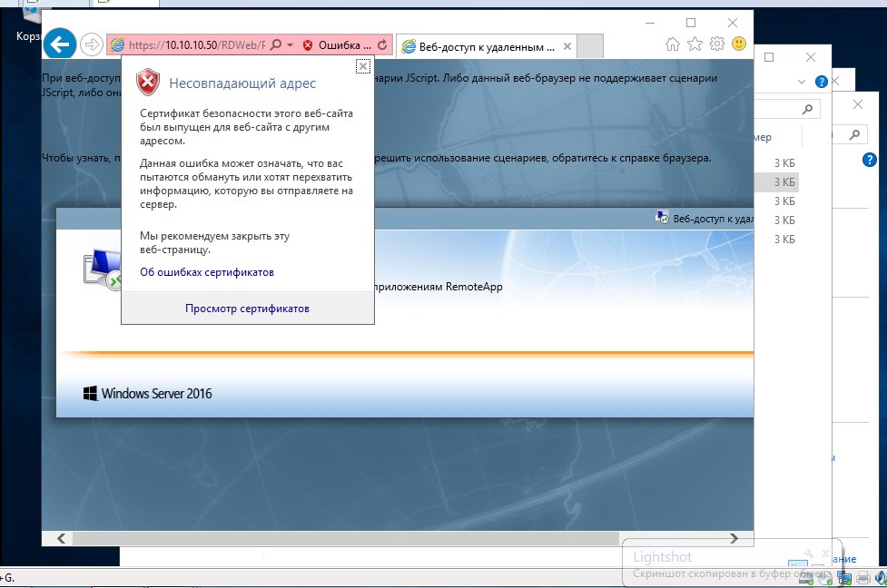Close the 'Веб-доступ к удаленным' tab
Viewport: 887px width, 588px height.
567,47
